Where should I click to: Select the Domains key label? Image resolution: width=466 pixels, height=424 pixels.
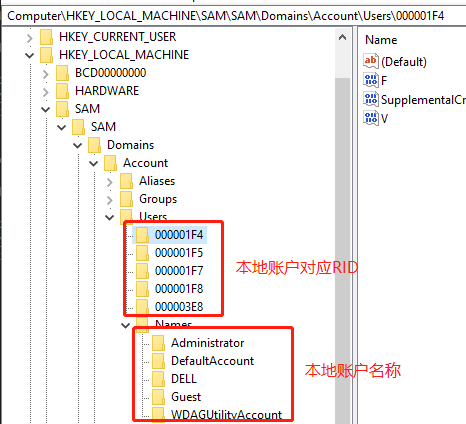130,145
